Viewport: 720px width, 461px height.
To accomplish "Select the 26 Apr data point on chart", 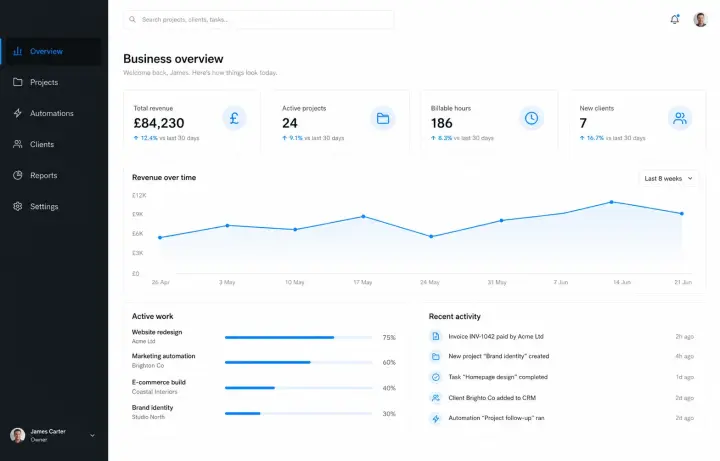I will [x=160, y=237].
